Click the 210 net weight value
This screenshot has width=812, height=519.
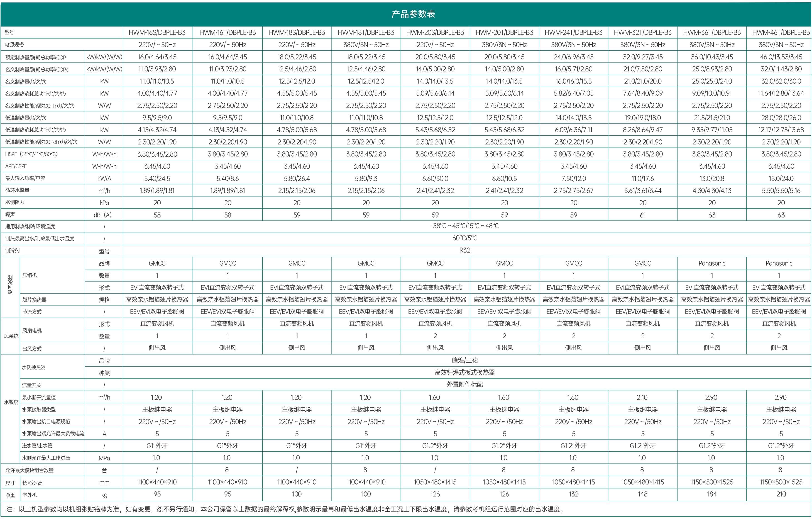coord(781,494)
